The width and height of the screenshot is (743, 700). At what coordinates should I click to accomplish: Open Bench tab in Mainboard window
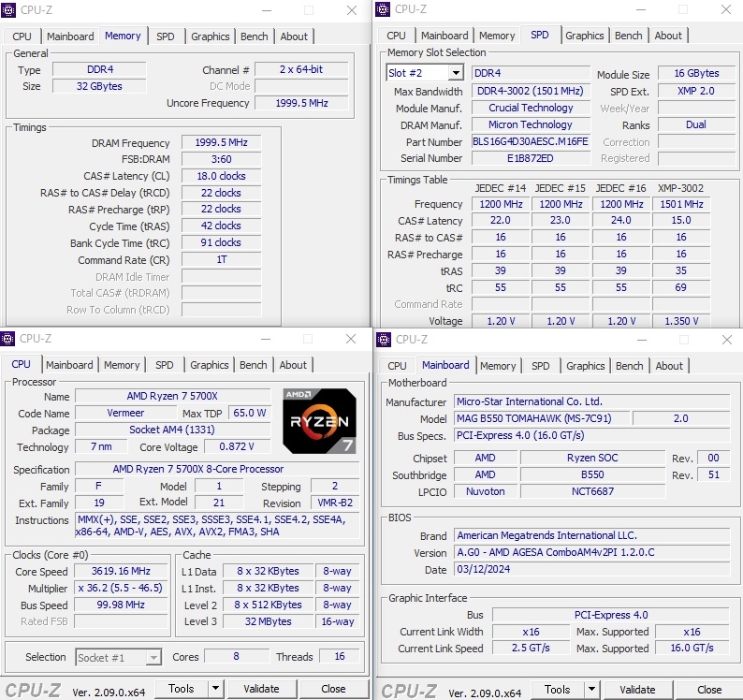point(629,366)
